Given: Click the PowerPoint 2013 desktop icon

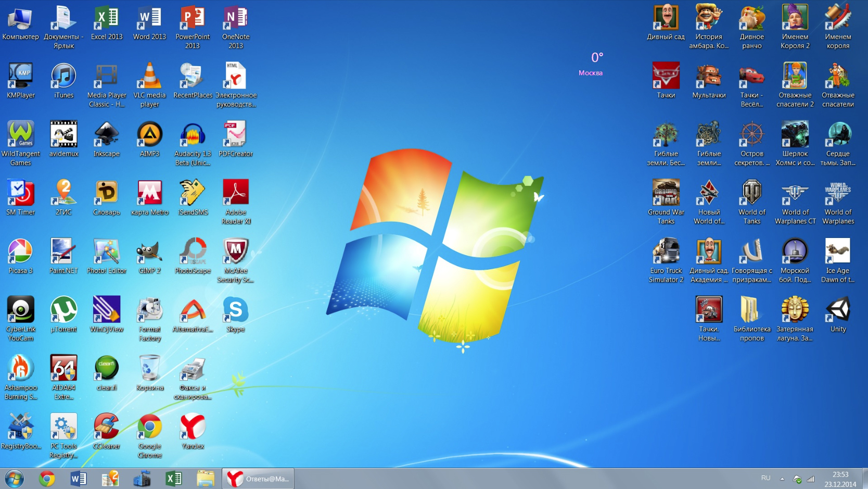Looking at the screenshot, I should (x=193, y=28).
